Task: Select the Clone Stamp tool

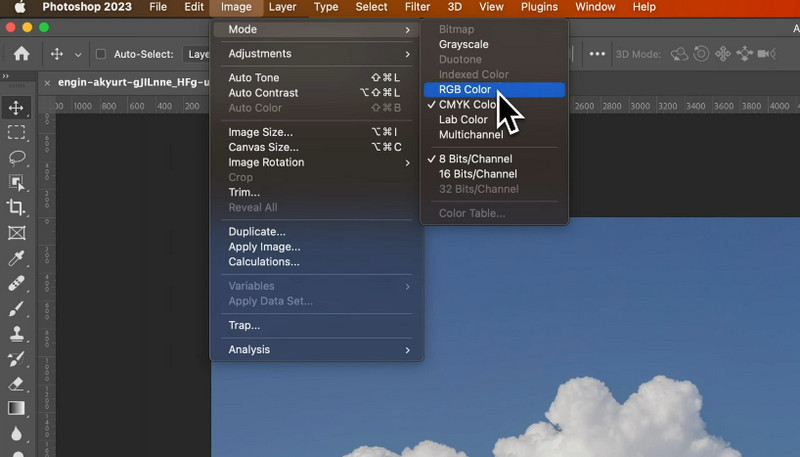Action: point(16,334)
